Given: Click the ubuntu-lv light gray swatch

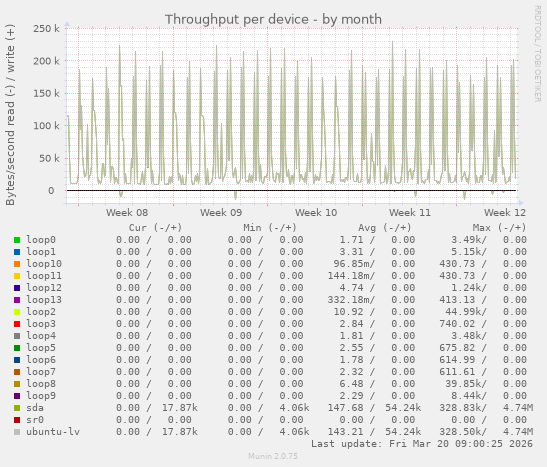Looking at the screenshot, I should [17, 432].
